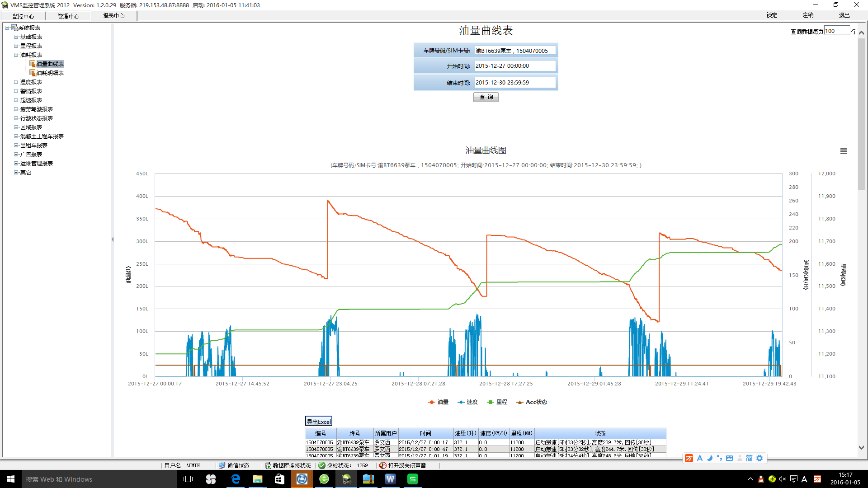The height and width of the screenshot is (488, 868).
Task: Click 注销 in the top menu
Action: pos(808,15)
